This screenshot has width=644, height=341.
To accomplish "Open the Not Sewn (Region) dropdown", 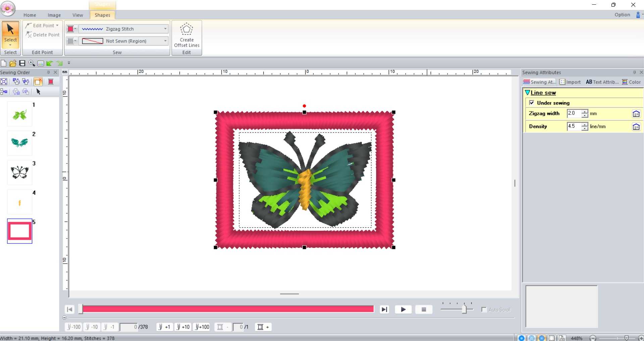I will pyautogui.click(x=164, y=41).
